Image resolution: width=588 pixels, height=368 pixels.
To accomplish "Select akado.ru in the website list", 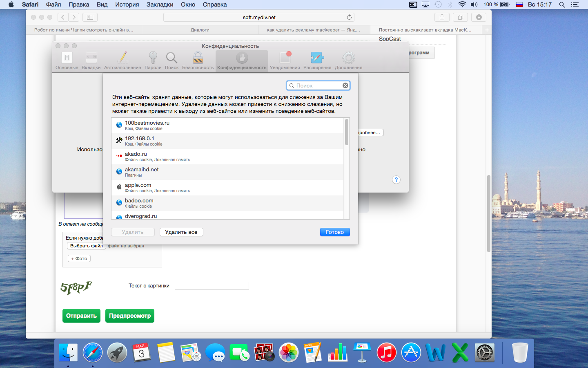I will pyautogui.click(x=227, y=157).
